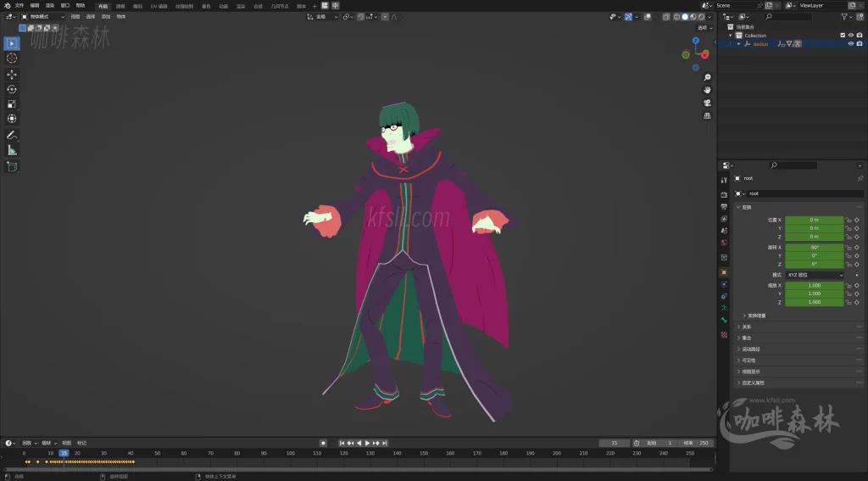This screenshot has height=481, width=868.
Task: Select the Rotate tool
Action: 12,89
